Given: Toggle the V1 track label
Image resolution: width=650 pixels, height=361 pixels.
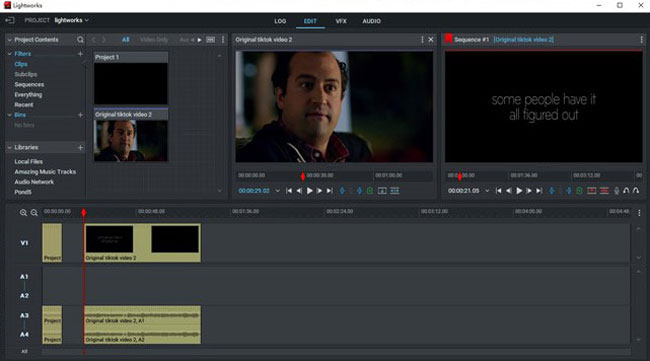Looking at the screenshot, I should click(x=24, y=243).
